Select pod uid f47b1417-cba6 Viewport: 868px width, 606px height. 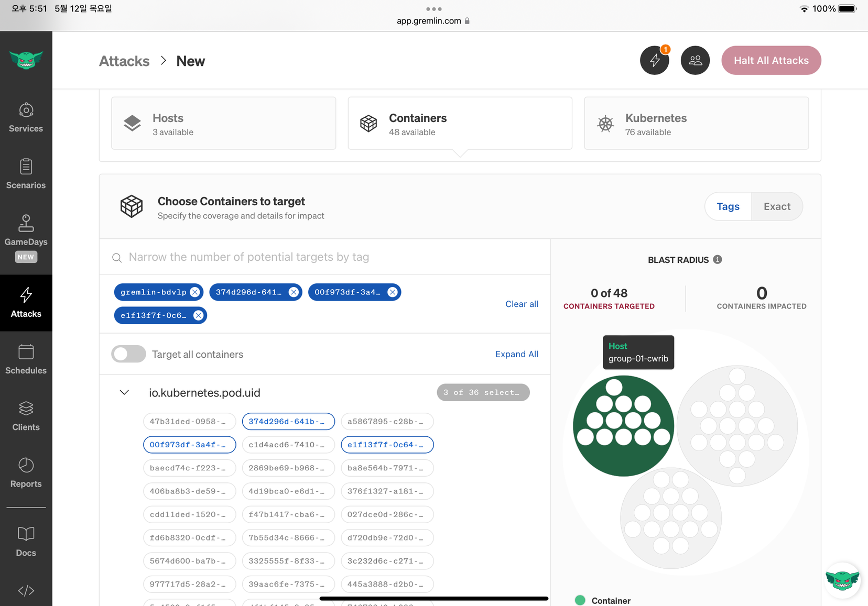pos(288,514)
